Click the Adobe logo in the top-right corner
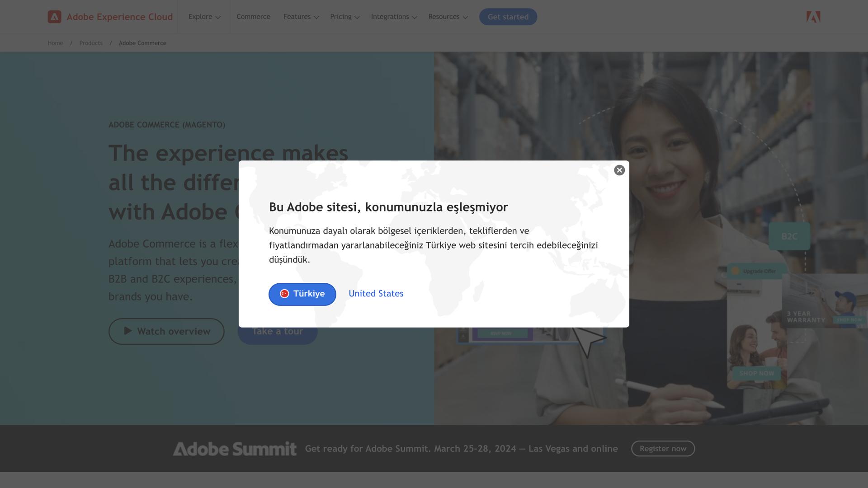 812,17
